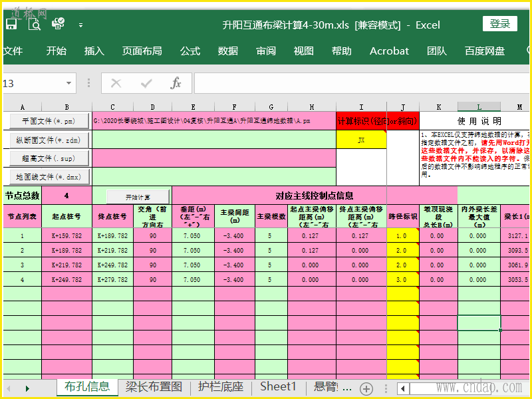This screenshot has height=399, width=532.
Task: Open the 页面布局 ribbon tab
Action: [142, 51]
